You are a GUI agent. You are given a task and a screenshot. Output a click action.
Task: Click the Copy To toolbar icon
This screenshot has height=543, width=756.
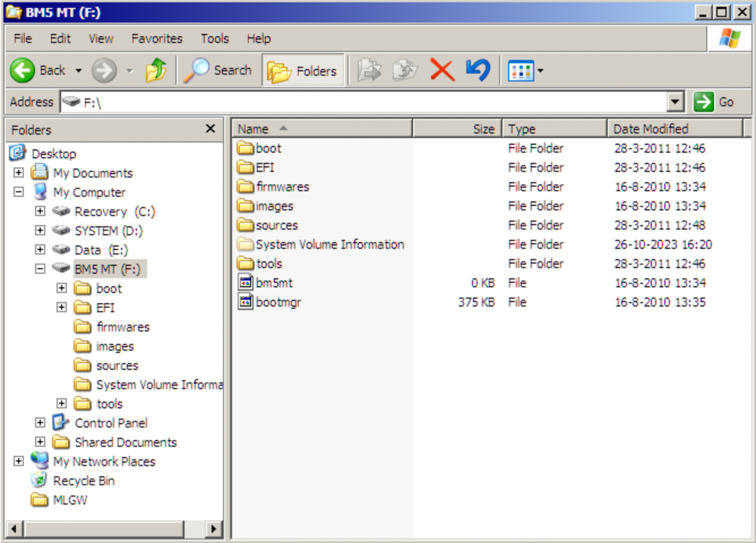point(405,71)
